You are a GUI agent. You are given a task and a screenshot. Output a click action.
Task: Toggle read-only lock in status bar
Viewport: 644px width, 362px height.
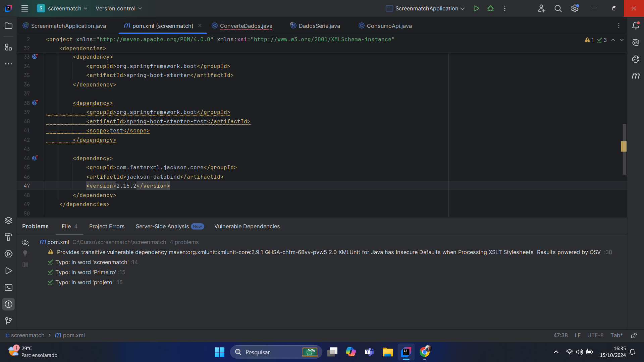click(634, 336)
